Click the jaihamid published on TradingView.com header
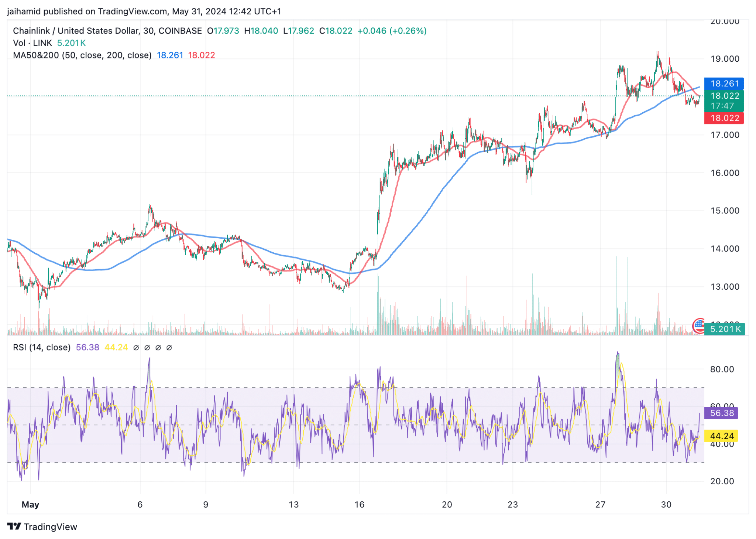 pos(144,11)
